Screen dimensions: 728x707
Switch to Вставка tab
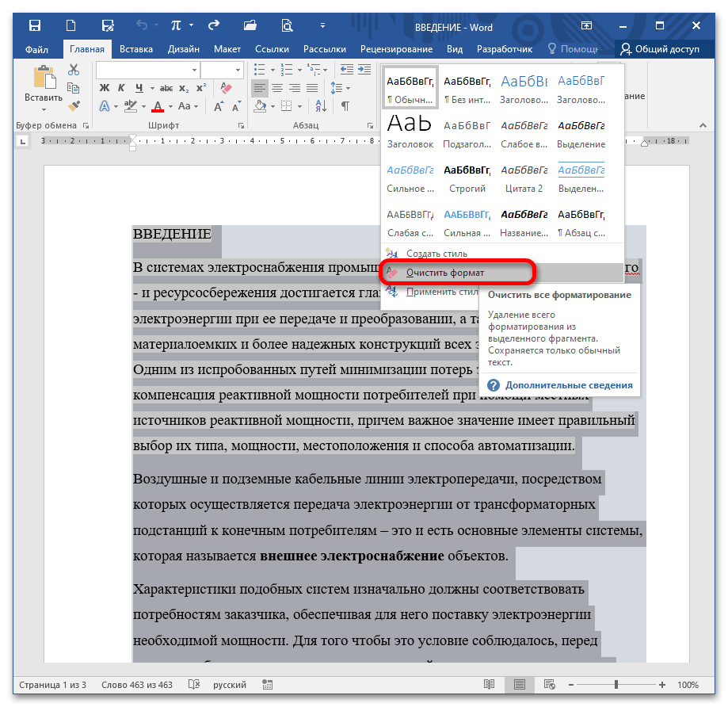(x=136, y=49)
